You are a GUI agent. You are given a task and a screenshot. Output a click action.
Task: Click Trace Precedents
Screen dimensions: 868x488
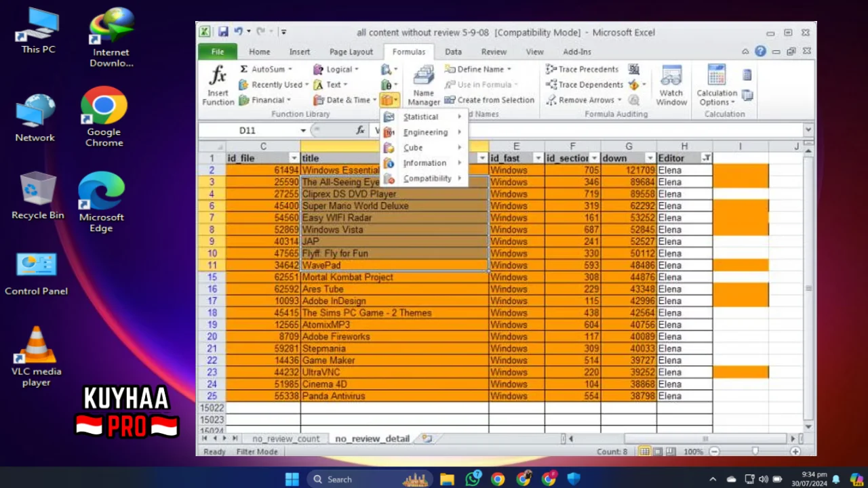582,69
